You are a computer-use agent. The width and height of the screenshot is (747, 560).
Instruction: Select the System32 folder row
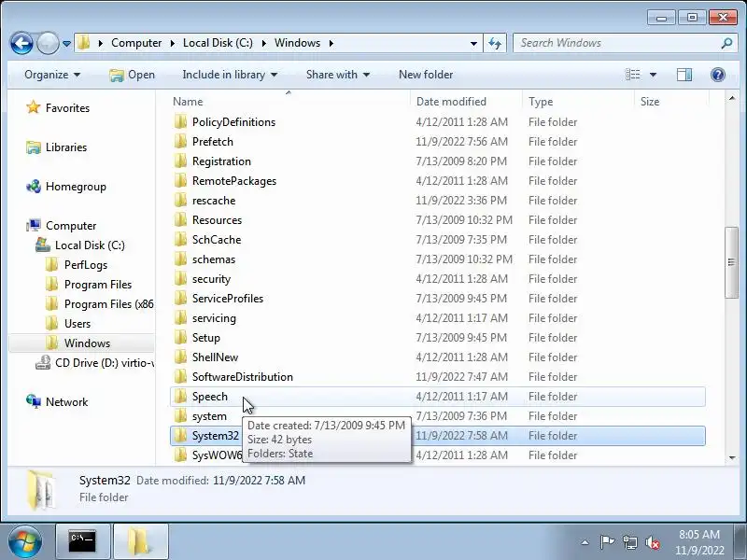pos(438,436)
